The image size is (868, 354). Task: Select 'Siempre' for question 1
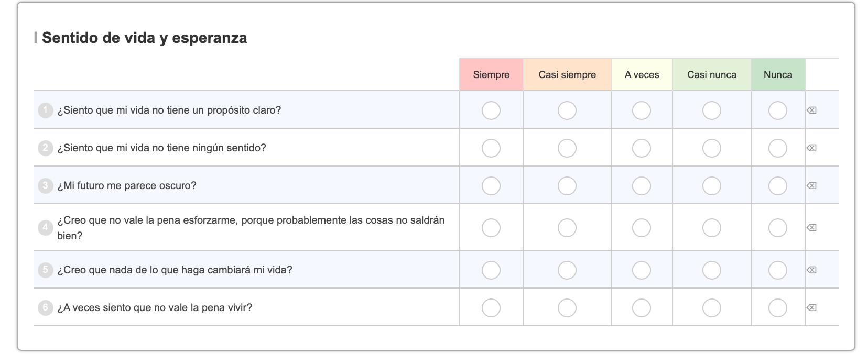coord(491,110)
